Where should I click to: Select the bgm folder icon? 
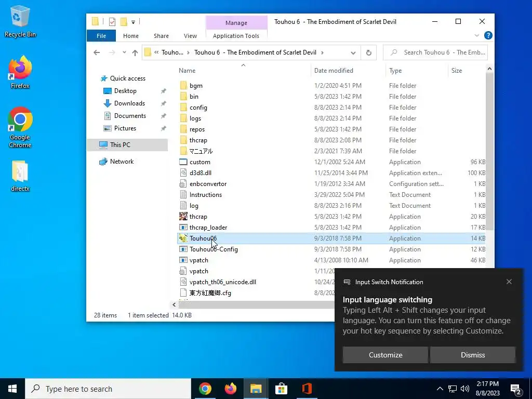(183, 86)
